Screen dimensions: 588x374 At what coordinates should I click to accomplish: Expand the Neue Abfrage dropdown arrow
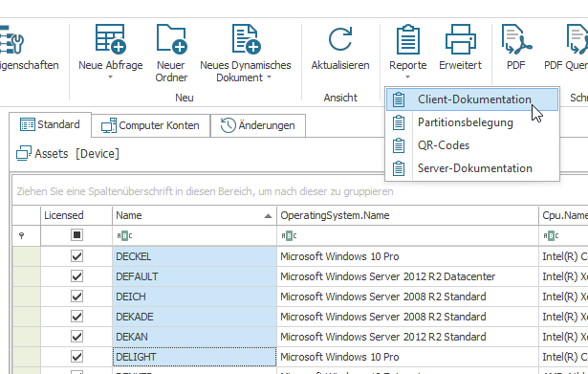pyautogui.click(x=110, y=77)
